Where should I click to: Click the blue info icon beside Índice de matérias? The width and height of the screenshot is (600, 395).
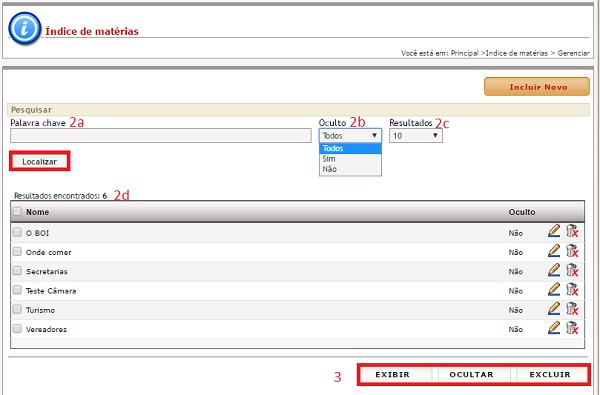24,28
